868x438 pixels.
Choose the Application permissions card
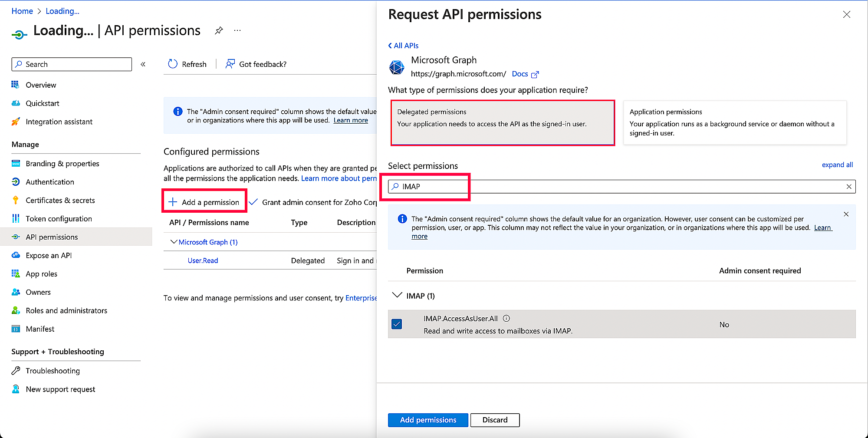[x=734, y=123]
